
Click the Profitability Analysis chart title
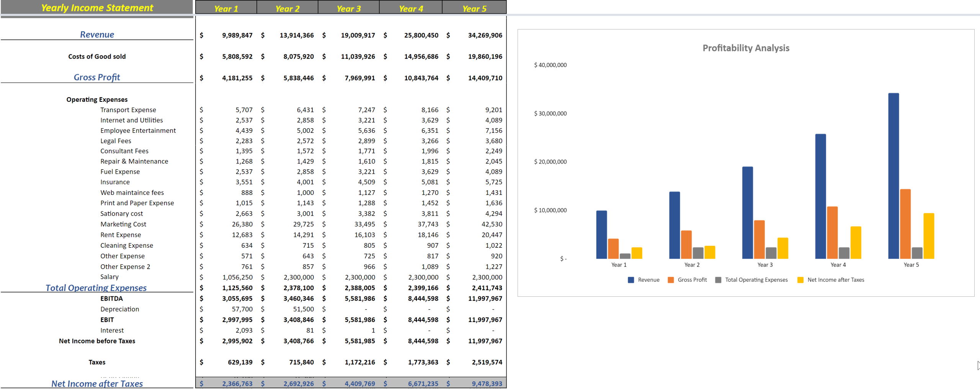pos(746,48)
